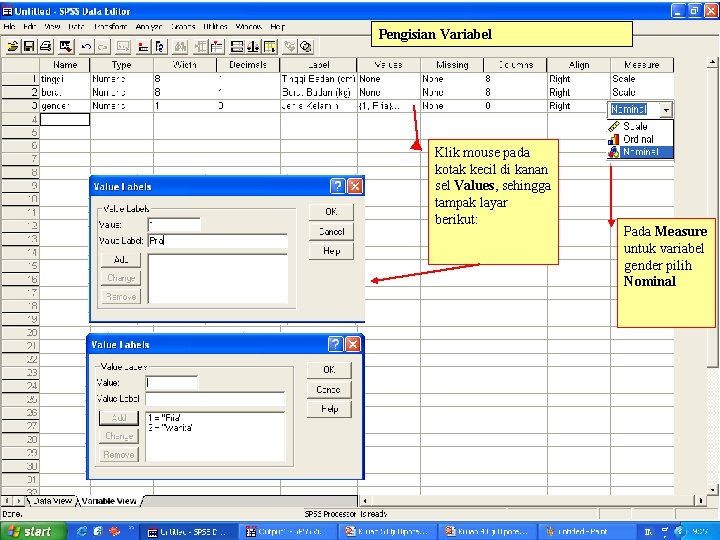Click the horizontal scrollbar left arrow

[x=364, y=501]
